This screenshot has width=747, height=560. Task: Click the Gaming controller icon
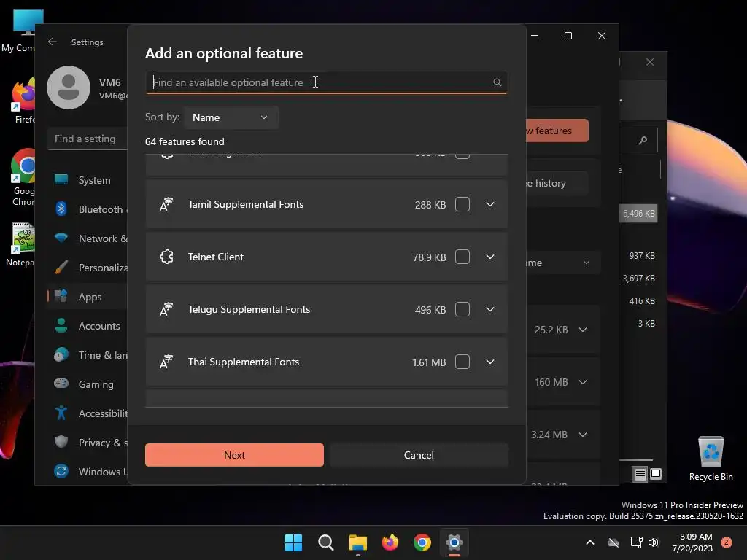pyautogui.click(x=61, y=384)
